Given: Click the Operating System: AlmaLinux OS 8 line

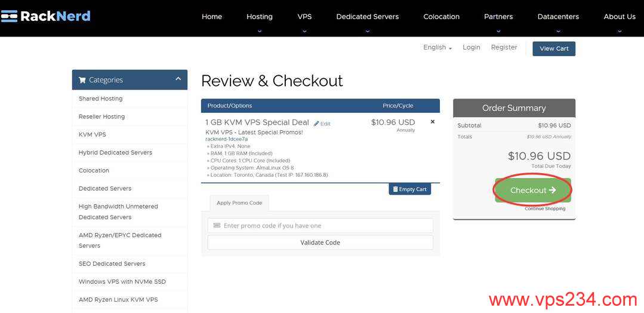Looking at the screenshot, I should (250, 168).
